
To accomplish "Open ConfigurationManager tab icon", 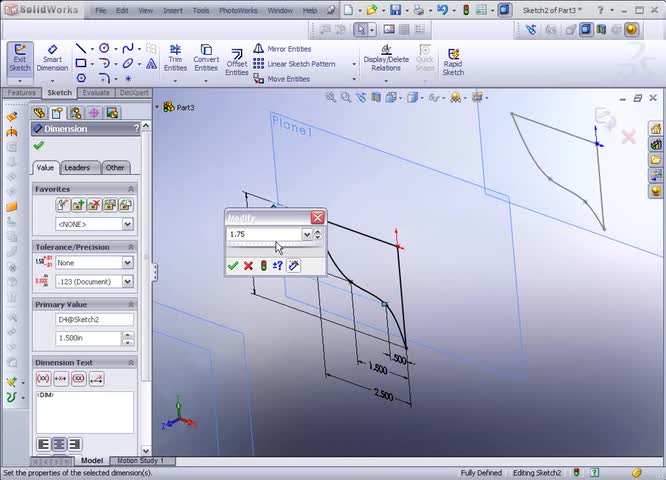I will click(x=76, y=113).
